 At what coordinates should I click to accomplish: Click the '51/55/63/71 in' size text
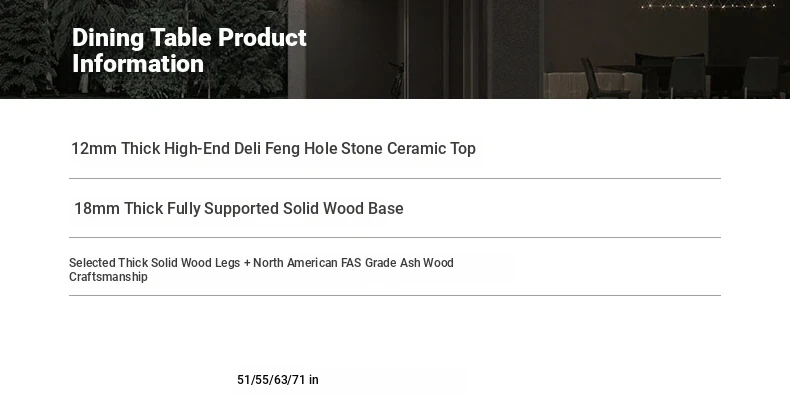278,380
